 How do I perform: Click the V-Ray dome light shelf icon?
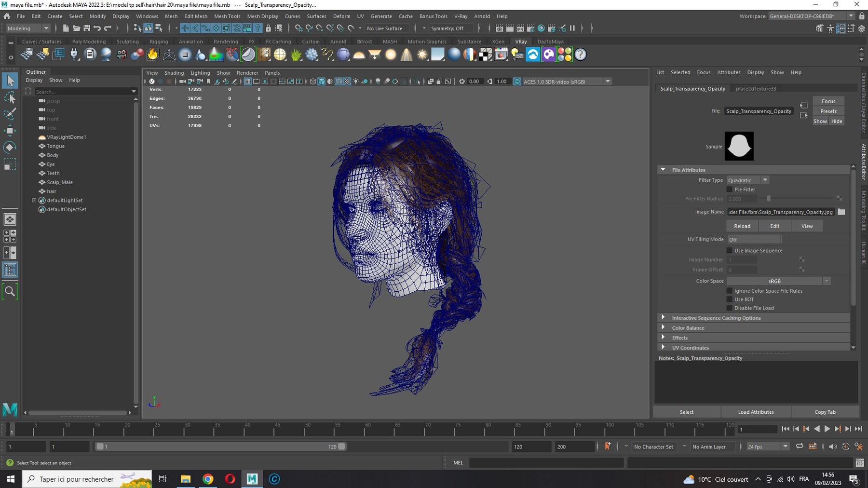[x=359, y=54]
